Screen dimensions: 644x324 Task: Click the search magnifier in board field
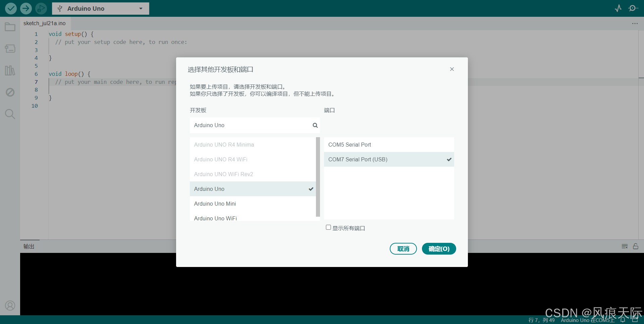click(315, 125)
